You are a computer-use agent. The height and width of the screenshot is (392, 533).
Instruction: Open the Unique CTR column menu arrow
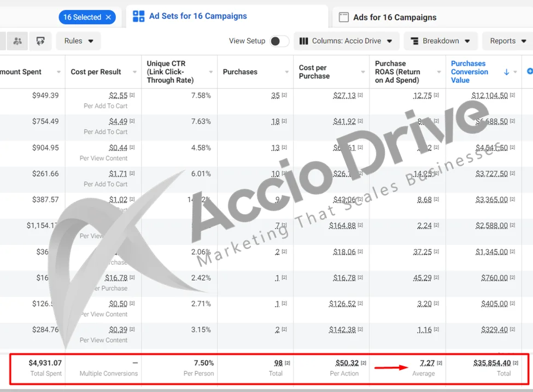[211, 72]
